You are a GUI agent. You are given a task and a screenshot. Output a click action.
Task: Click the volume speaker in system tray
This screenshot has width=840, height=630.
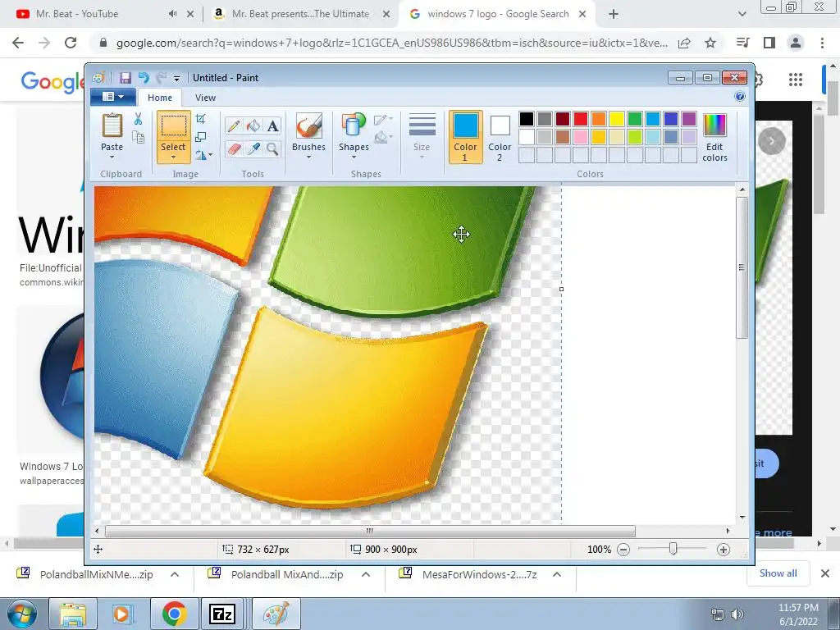tap(737, 614)
